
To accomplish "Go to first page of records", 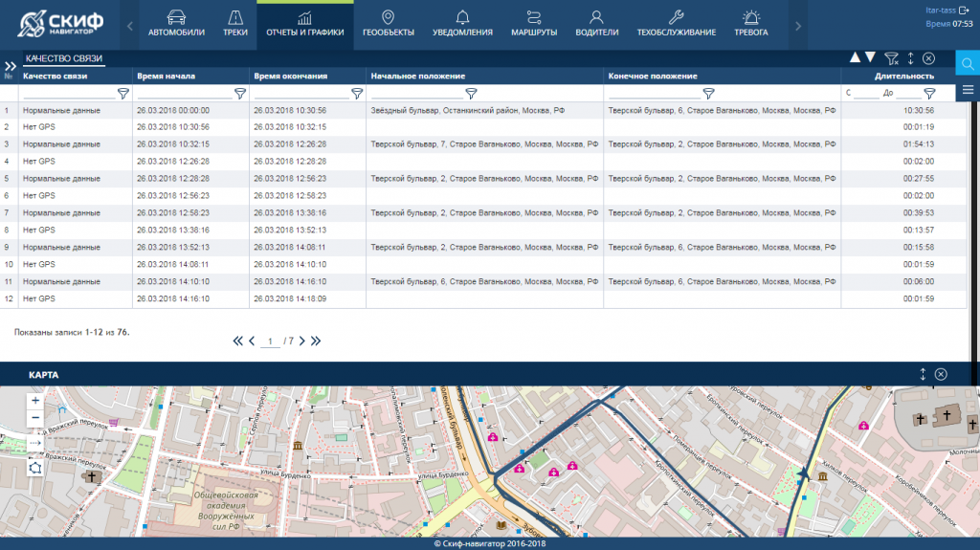I will (237, 341).
